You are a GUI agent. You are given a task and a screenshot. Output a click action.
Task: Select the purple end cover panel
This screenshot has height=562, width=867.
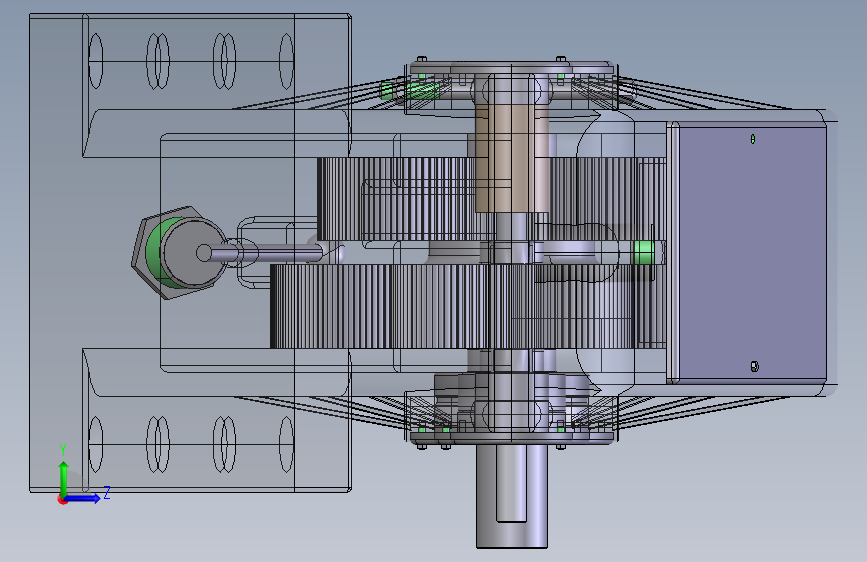click(x=752, y=253)
